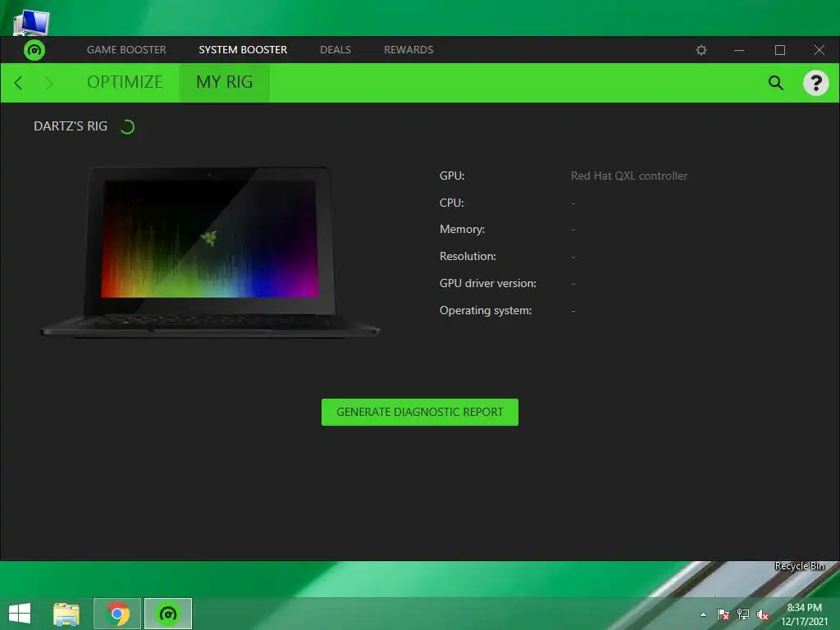Image resolution: width=840 pixels, height=630 pixels.
Task: Click the Razer laptop image
Action: (209, 252)
